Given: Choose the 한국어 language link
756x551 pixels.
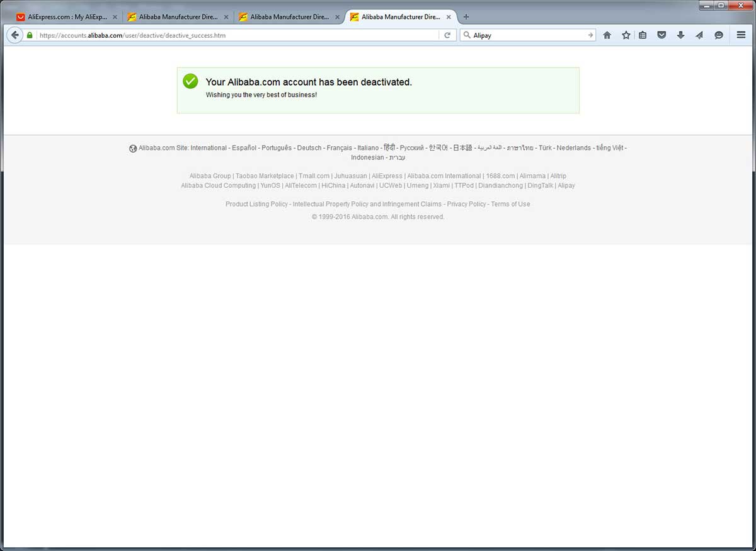Looking at the screenshot, I should [438, 148].
